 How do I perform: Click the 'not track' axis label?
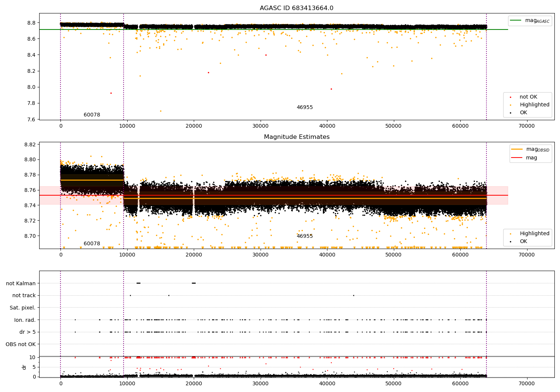(x=24, y=295)
